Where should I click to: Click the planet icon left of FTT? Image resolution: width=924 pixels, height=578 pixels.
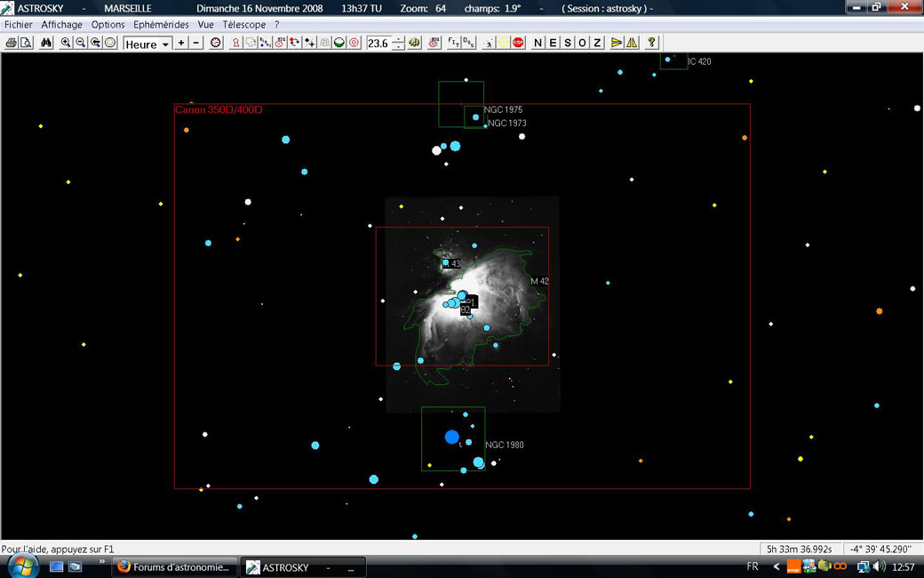click(434, 43)
